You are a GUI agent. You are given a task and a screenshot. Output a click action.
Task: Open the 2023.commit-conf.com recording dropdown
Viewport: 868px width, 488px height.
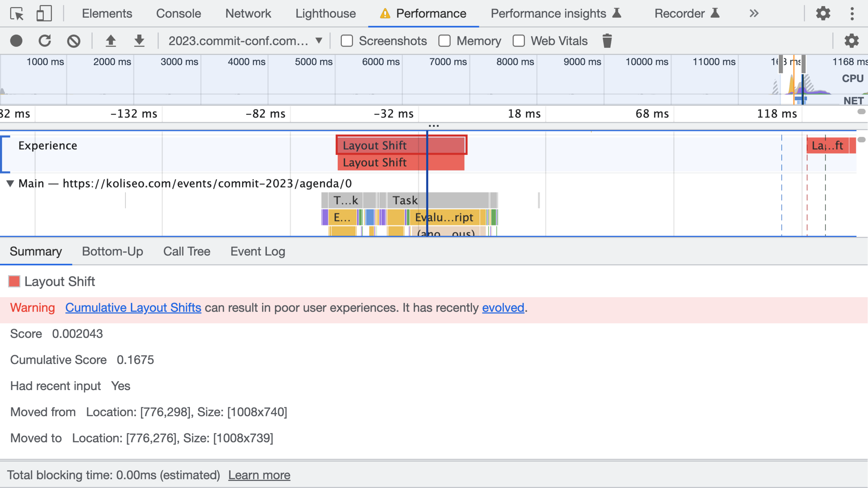point(245,41)
